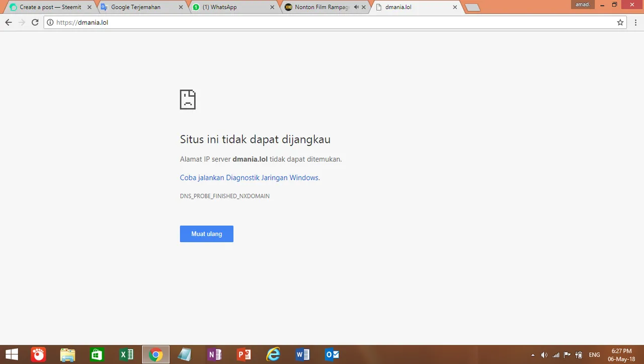Viewport: 644px width, 364px height.
Task: Click the forward navigation arrow
Action: pos(21,23)
